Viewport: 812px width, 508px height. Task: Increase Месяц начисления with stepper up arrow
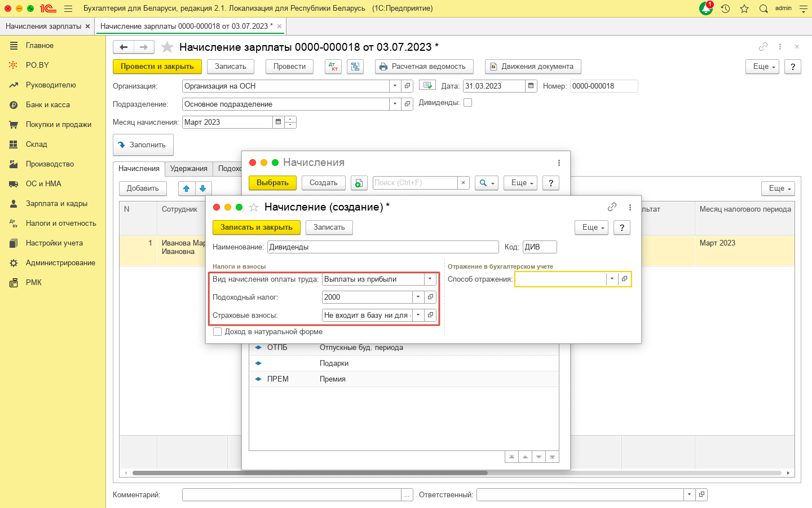coord(290,119)
